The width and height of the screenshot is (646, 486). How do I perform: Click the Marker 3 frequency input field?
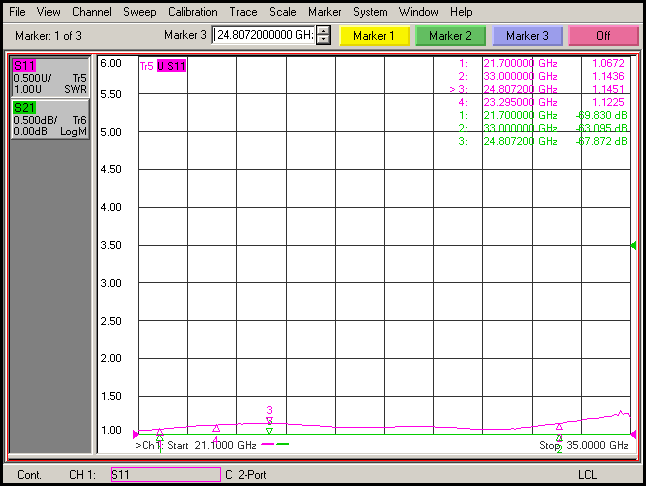tap(263, 36)
